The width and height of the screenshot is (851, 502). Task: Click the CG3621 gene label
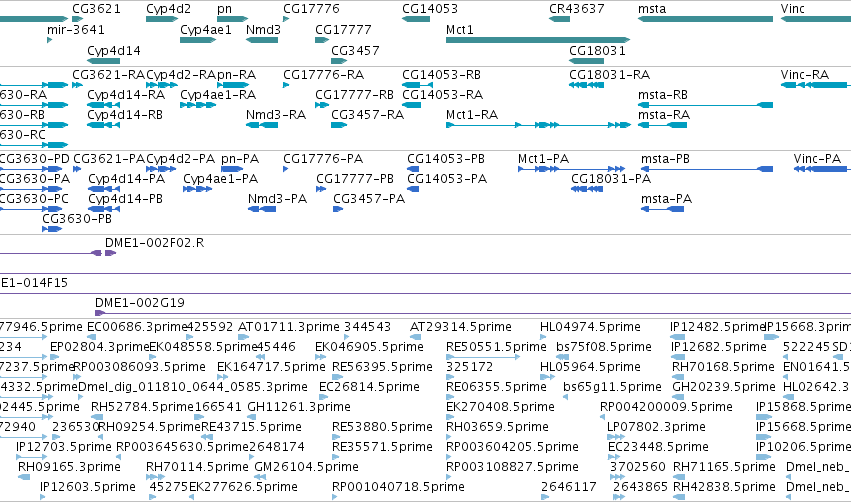pyautogui.click(x=96, y=9)
